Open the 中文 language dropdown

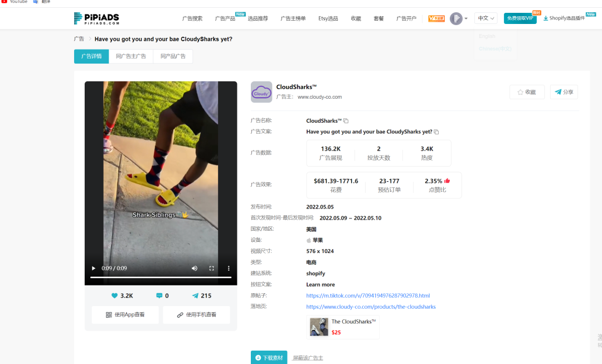click(x=486, y=18)
